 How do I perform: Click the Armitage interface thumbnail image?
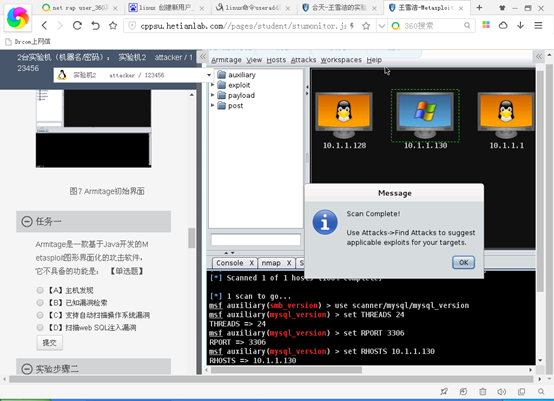click(94, 129)
